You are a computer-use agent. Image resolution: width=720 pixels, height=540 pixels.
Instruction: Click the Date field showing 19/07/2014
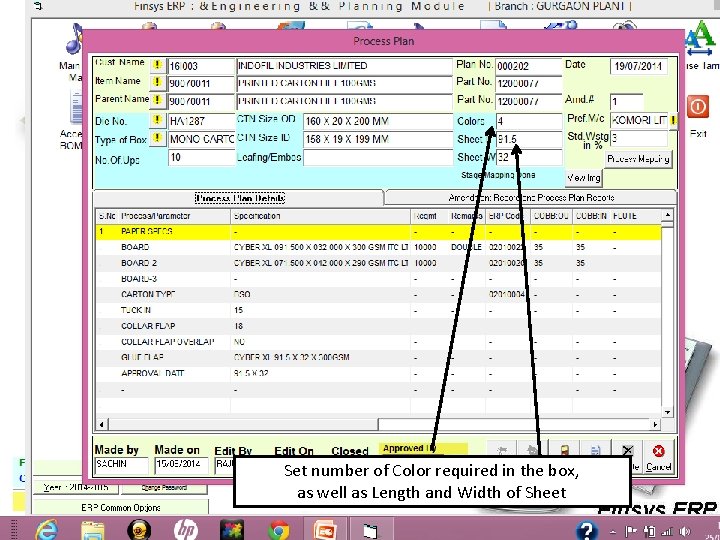(638, 66)
